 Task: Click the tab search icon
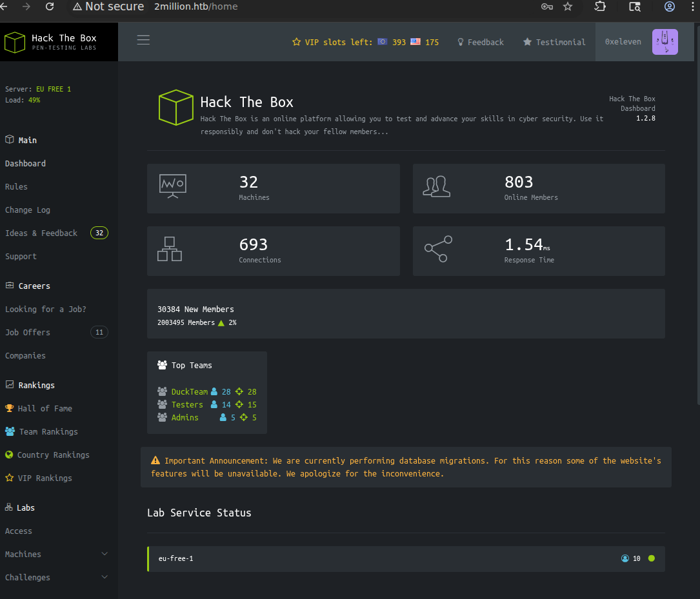634,6
